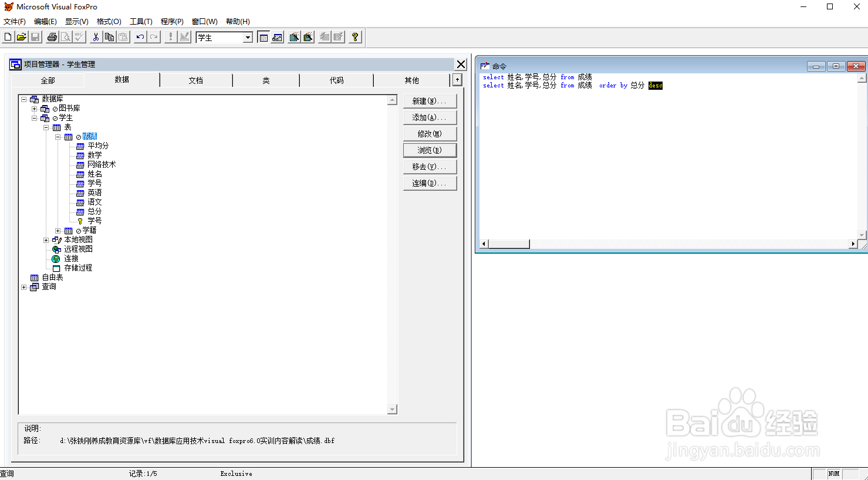Click the Print toolbar icon
This screenshot has width=868, height=480.
tap(52, 37)
